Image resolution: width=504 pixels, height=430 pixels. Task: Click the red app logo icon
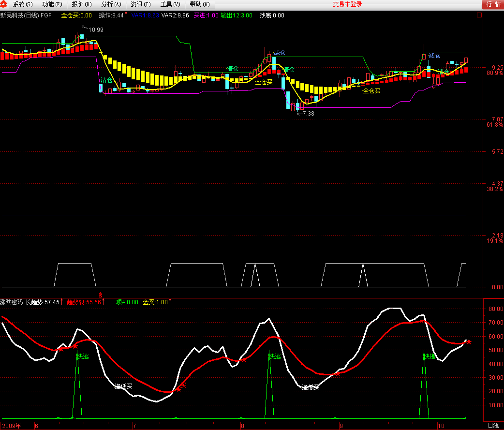5,4
